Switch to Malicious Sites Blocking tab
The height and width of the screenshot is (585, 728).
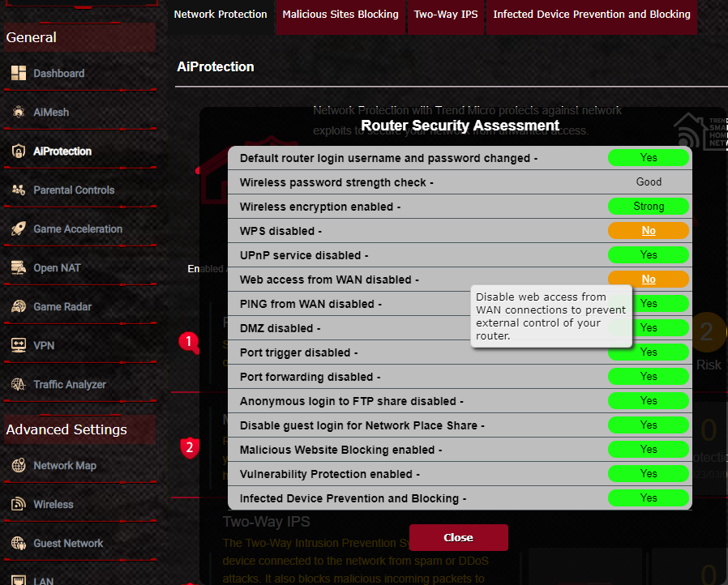[x=340, y=15]
